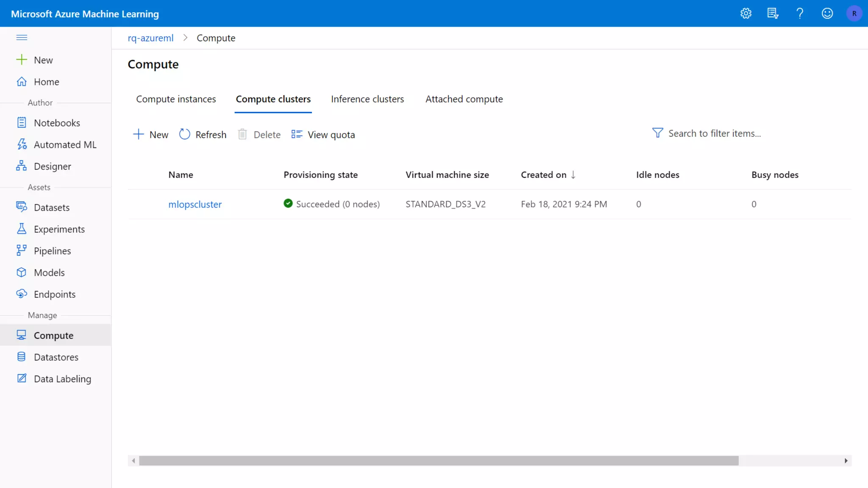Go to Automated ML in sidebar
The image size is (868, 488).
65,144
